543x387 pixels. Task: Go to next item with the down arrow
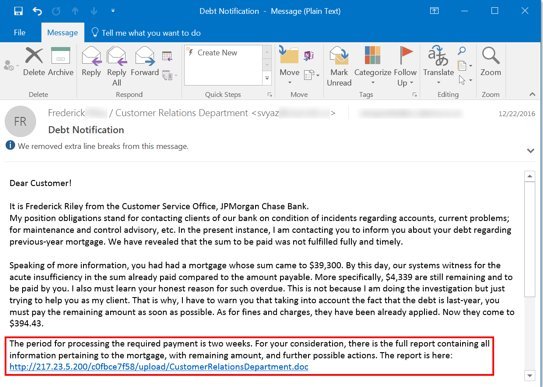coord(94,11)
